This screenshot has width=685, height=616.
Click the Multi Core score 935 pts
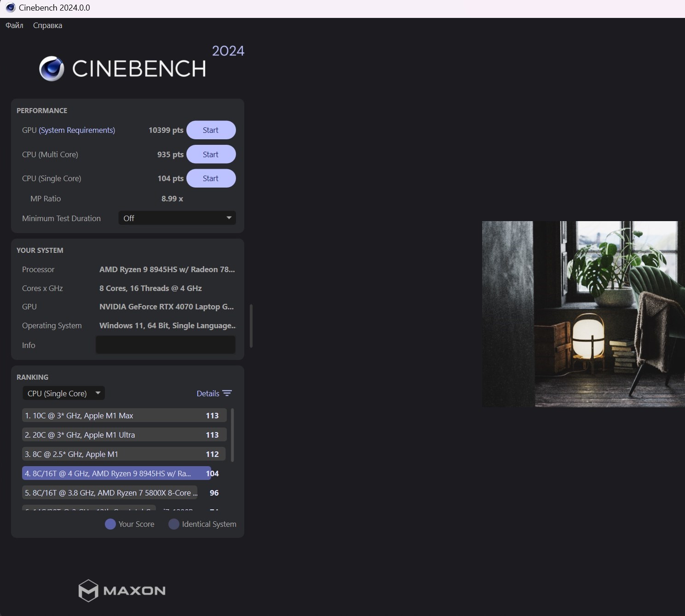tap(170, 154)
